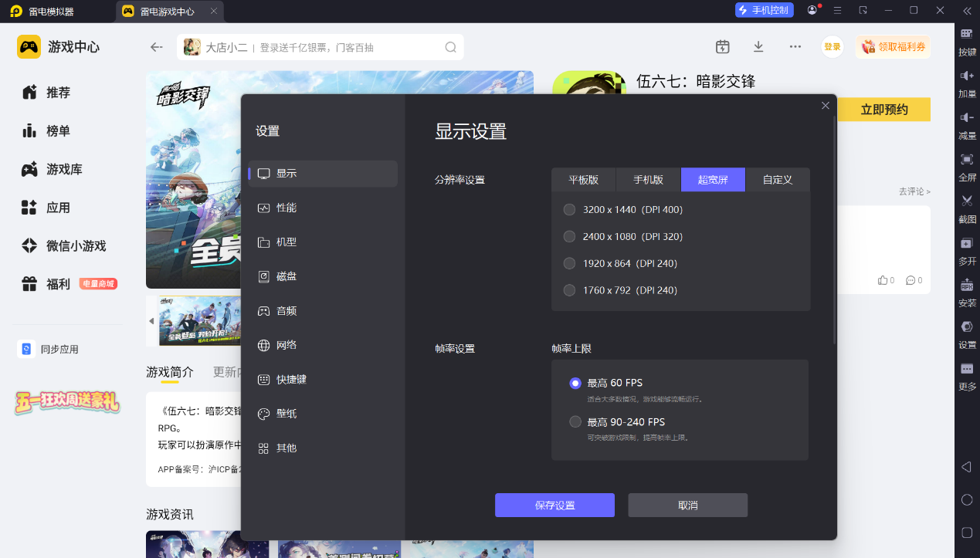Go back with the left arrow
The width and height of the screenshot is (980, 558).
tap(157, 47)
